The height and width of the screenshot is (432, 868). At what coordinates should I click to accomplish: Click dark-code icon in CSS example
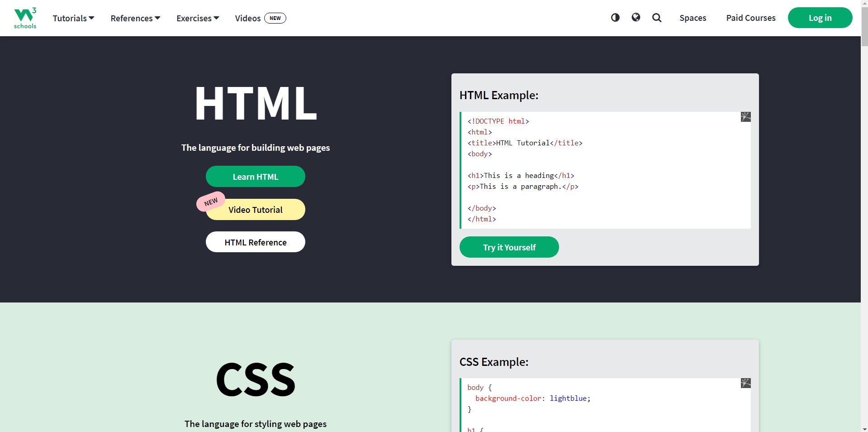745,383
